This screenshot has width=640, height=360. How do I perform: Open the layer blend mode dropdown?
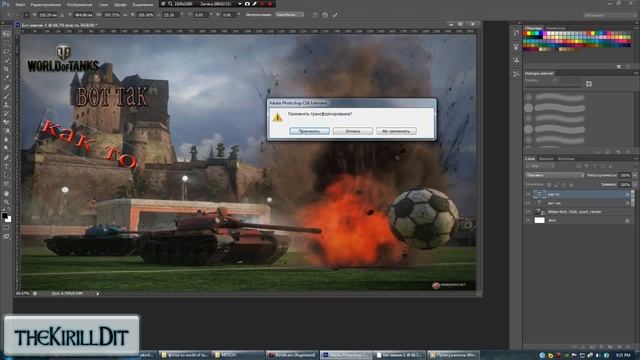(555, 175)
